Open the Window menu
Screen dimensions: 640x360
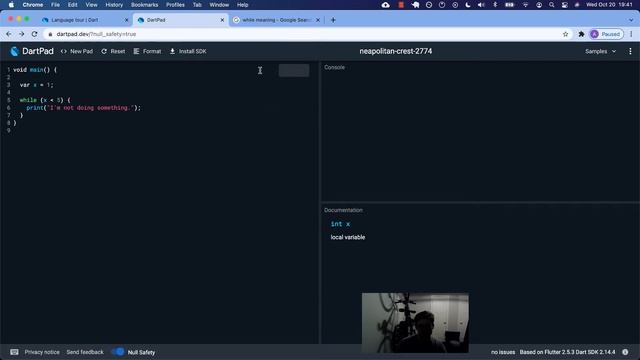219,5
